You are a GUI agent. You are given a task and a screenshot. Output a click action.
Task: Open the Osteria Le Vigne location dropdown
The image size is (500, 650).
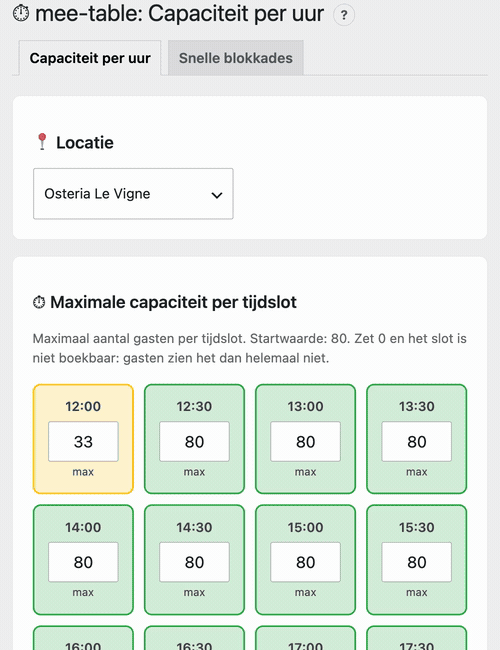pyautogui.click(x=133, y=194)
